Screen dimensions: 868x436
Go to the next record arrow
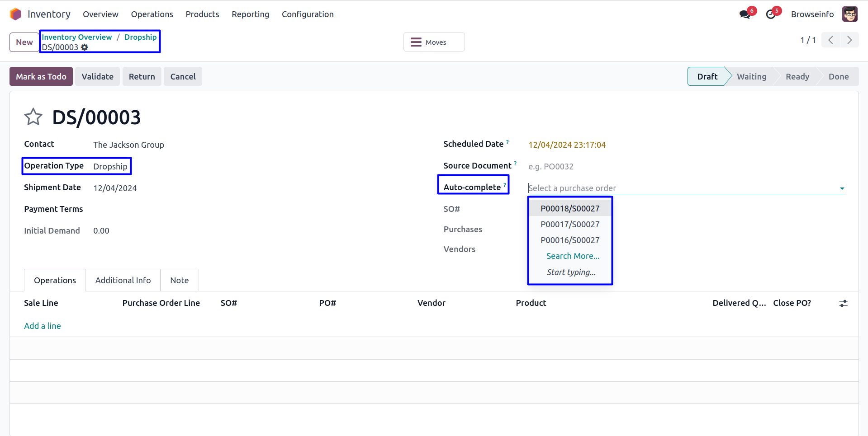[x=849, y=40]
